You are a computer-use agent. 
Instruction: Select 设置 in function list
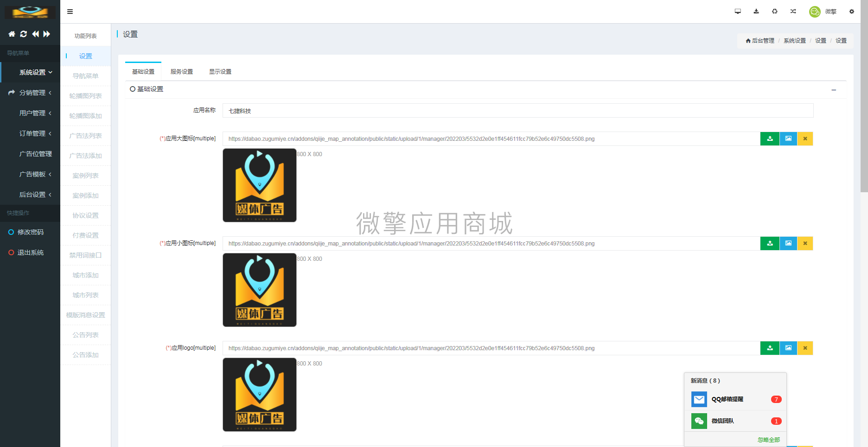[x=86, y=56]
